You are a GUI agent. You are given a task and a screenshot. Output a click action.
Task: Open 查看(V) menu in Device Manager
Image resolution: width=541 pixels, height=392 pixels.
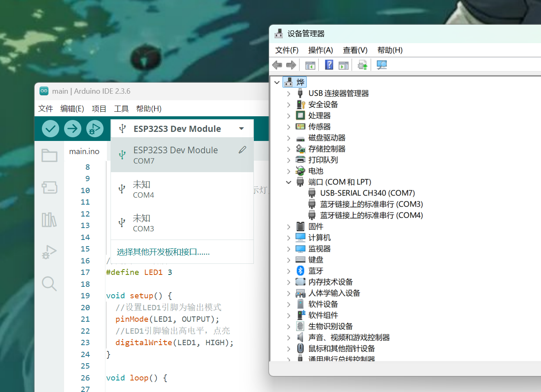click(x=355, y=50)
